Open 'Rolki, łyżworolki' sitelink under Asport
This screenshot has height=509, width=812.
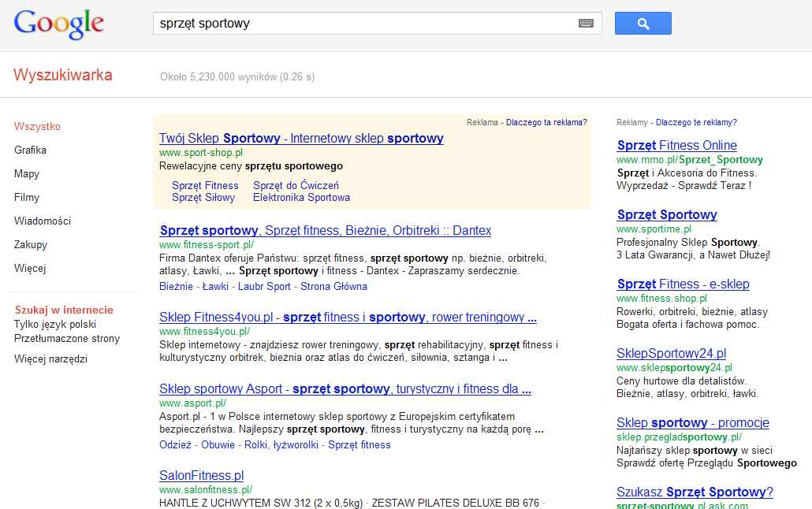tap(281, 445)
